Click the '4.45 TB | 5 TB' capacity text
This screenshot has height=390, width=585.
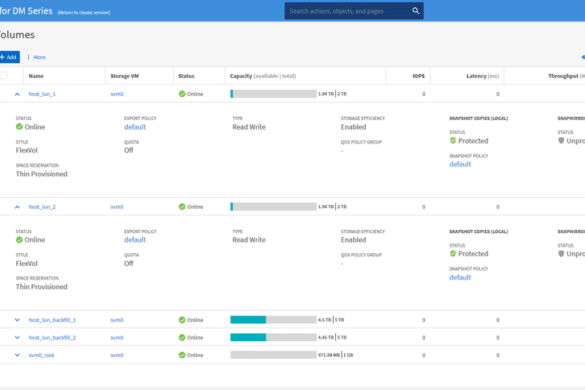coord(332,337)
